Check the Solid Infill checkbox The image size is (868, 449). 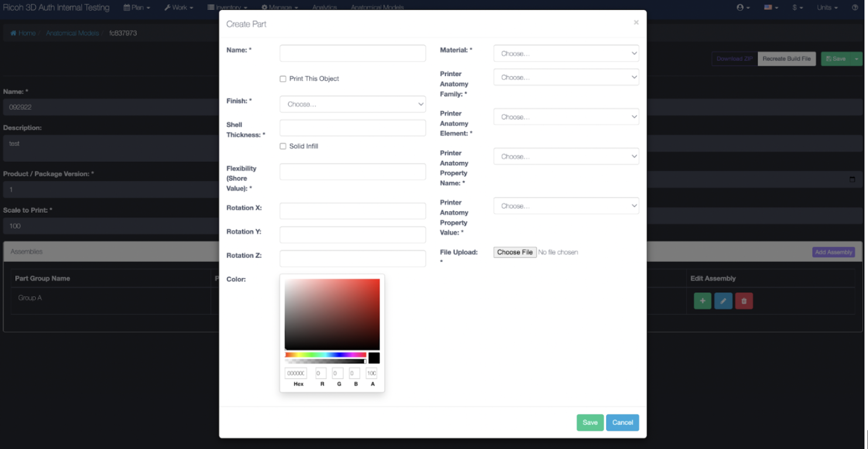pos(283,147)
